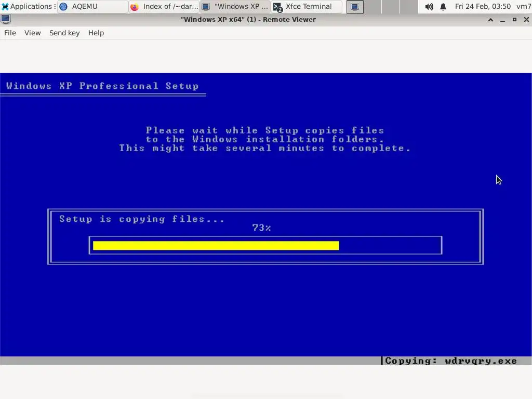The image size is (532, 399).
Task: Open the Help menu
Action: [96, 33]
